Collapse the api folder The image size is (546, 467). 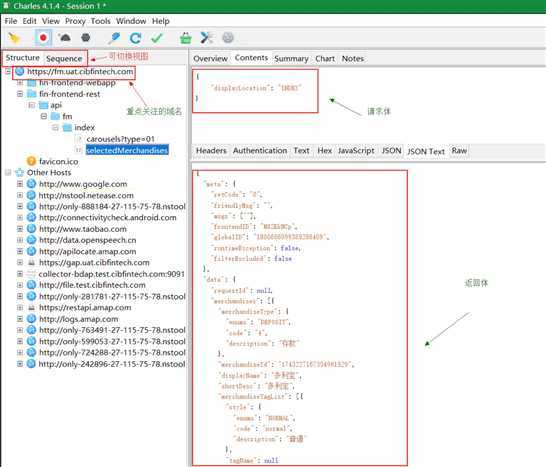coord(32,105)
